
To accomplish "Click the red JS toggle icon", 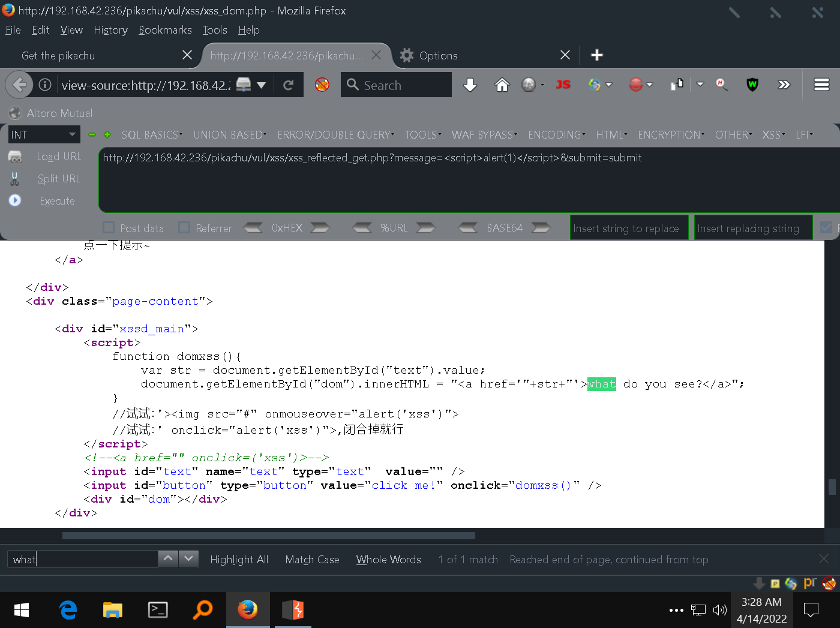I will tap(563, 85).
